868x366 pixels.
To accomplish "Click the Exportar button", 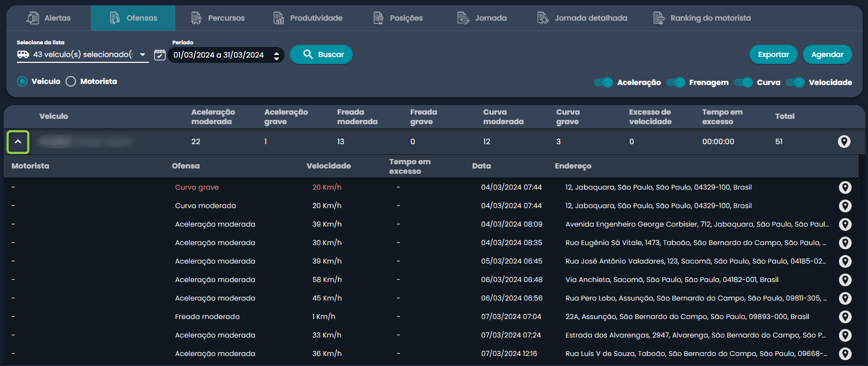I will (773, 54).
